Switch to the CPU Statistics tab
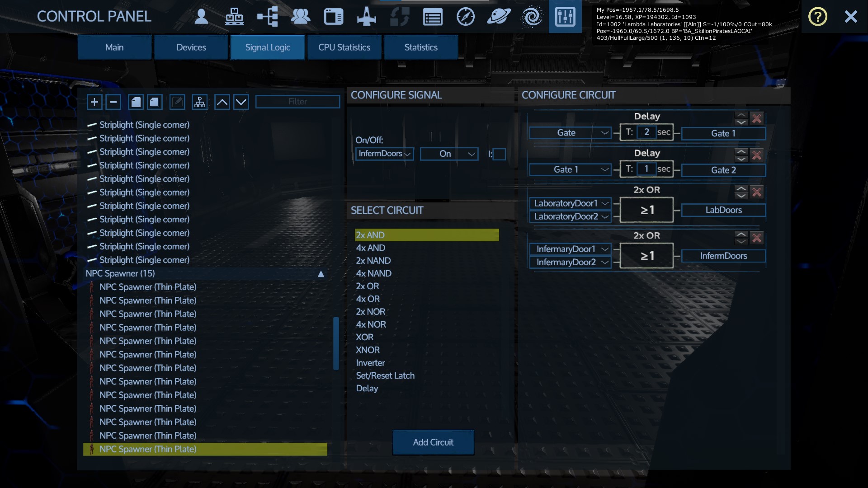Image resolution: width=868 pixels, height=488 pixels. [344, 47]
